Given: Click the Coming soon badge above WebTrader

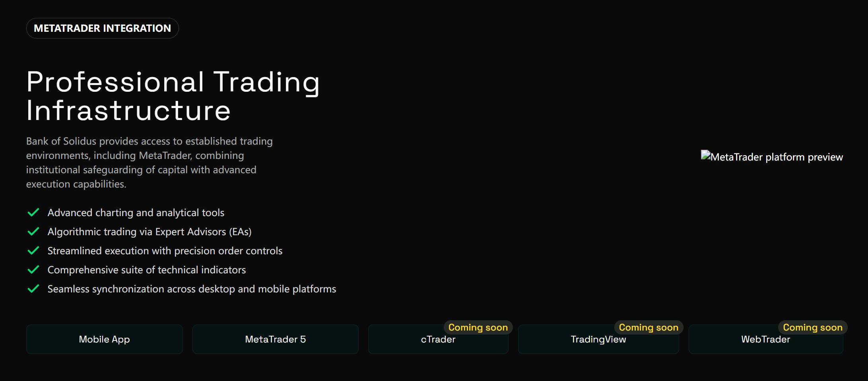Looking at the screenshot, I should point(813,327).
